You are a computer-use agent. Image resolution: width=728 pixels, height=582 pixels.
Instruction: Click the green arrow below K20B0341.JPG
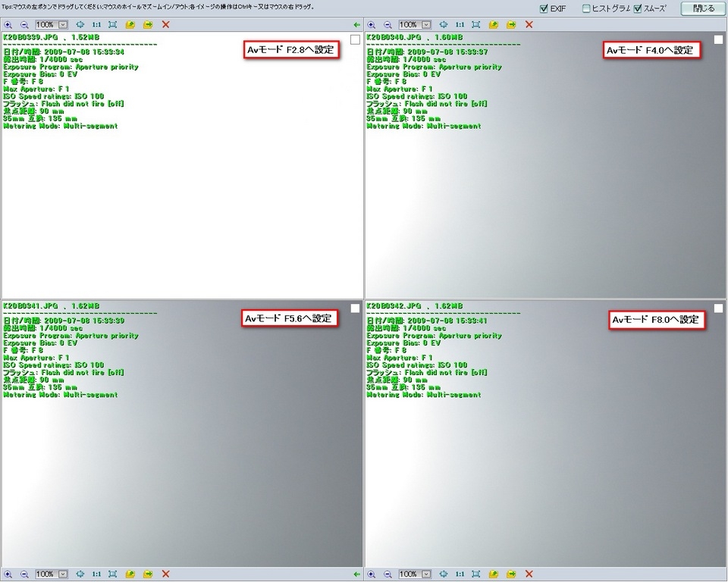point(356,574)
